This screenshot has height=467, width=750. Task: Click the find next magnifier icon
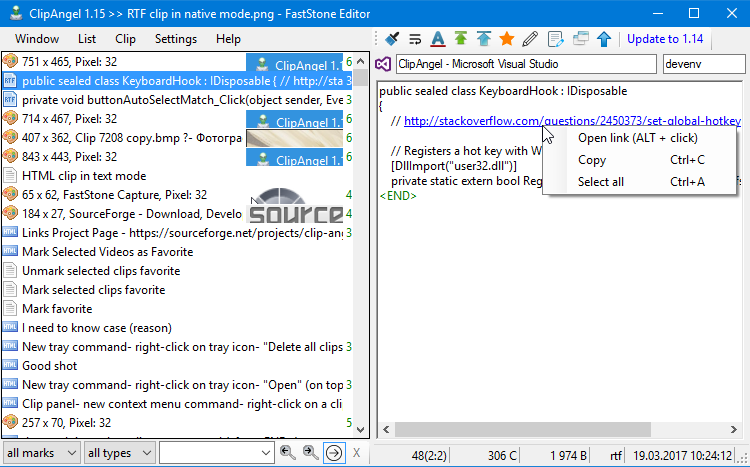coord(310,452)
